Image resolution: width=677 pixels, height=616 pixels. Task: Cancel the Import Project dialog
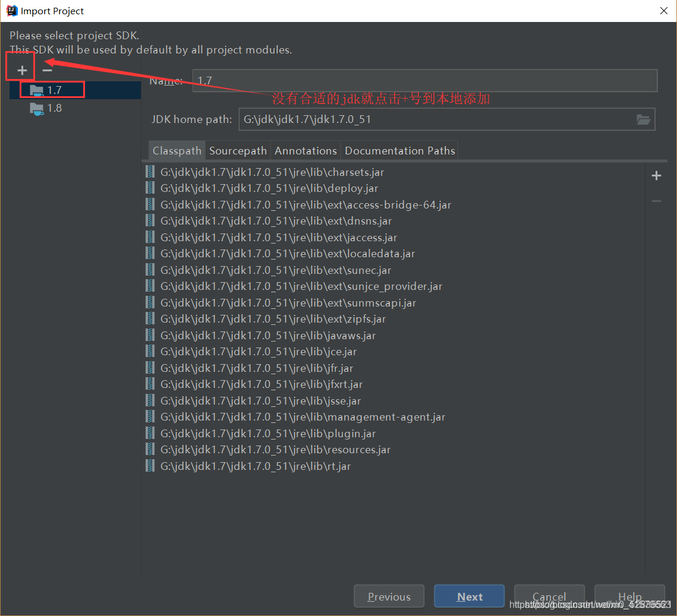coord(549,596)
